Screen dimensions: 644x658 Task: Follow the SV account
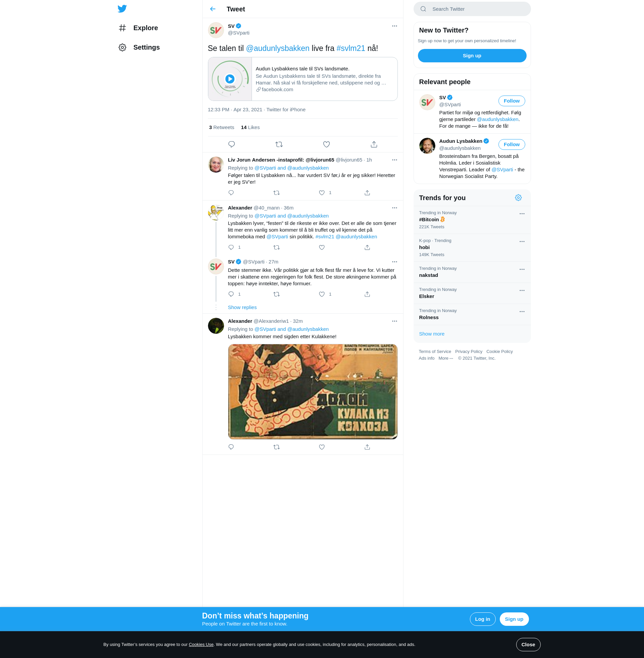(x=512, y=101)
